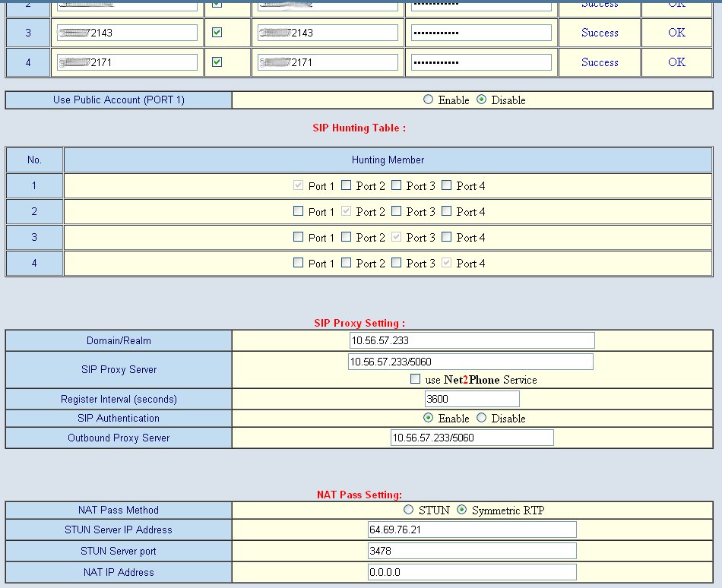Choose STUN as NAT Pass Method
The image size is (722, 588).
point(409,510)
